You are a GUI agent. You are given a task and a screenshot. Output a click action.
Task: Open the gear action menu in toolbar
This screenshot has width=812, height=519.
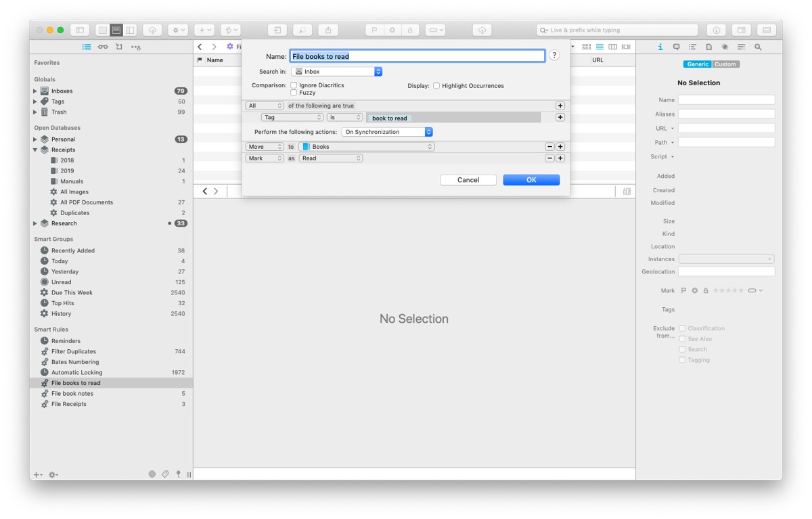(178, 30)
